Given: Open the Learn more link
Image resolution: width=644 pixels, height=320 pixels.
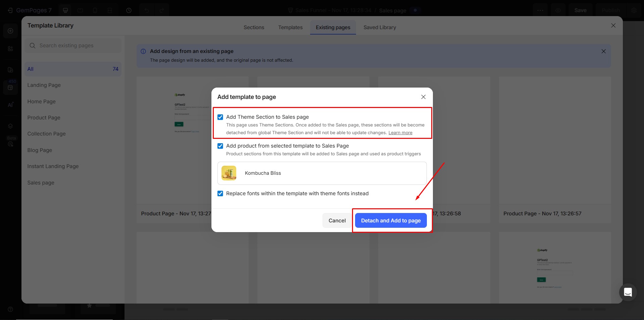Looking at the screenshot, I should [x=400, y=133].
